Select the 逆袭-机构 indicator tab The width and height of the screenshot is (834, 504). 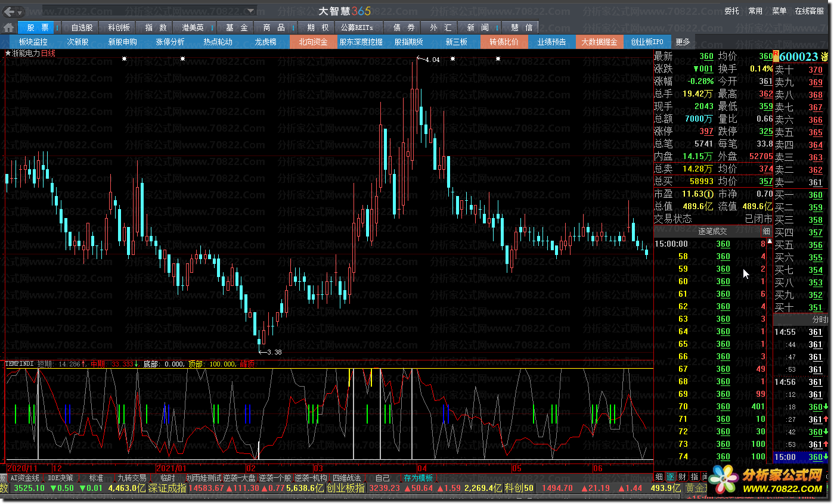pos(311,478)
